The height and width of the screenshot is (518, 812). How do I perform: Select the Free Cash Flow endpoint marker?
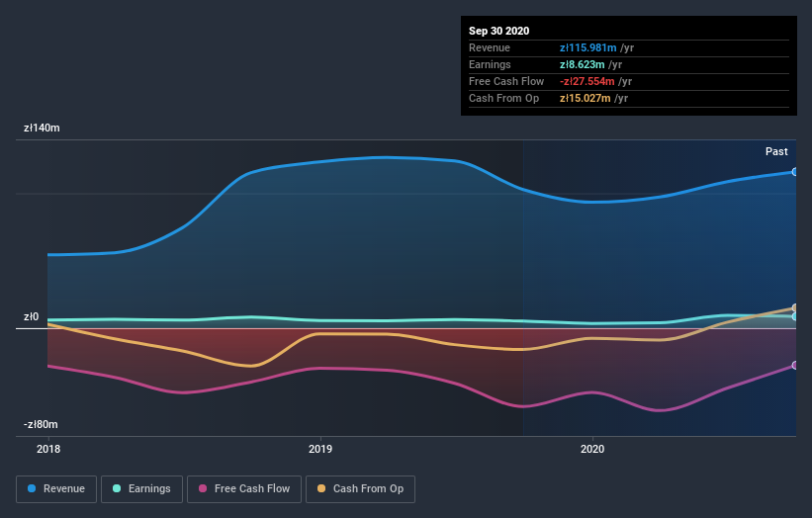(x=795, y=366)
